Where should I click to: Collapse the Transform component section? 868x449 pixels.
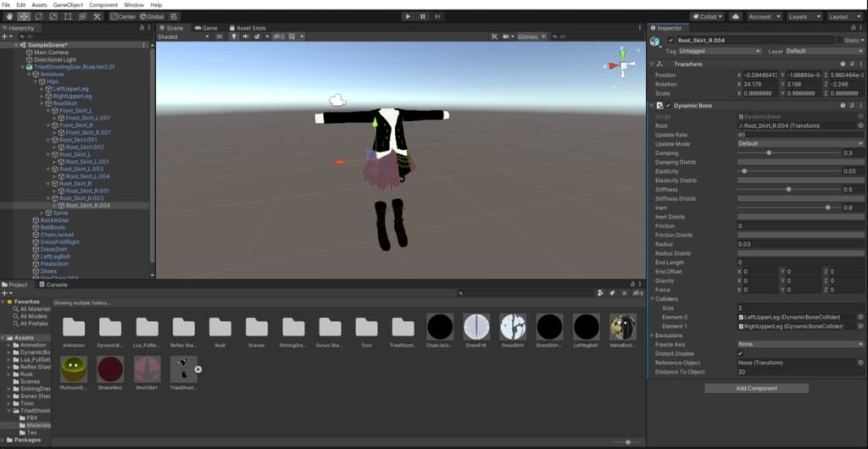tap(652, 64)
